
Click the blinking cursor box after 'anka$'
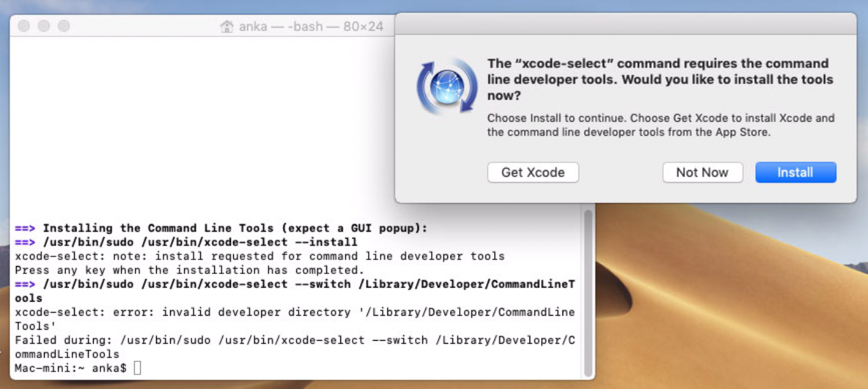(137, 369)
